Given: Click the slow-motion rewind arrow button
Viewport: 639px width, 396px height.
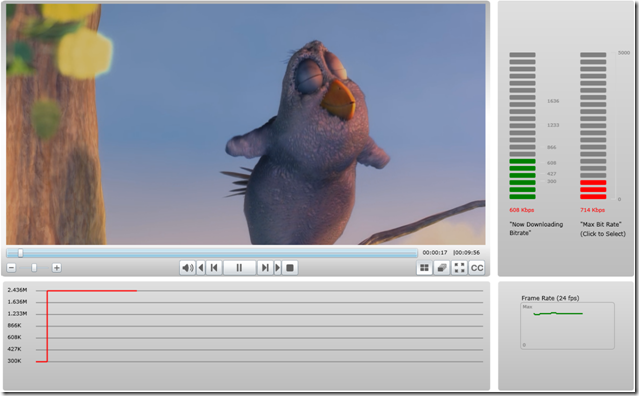Looking at the screenshot, I should click(x=201, y=268).
